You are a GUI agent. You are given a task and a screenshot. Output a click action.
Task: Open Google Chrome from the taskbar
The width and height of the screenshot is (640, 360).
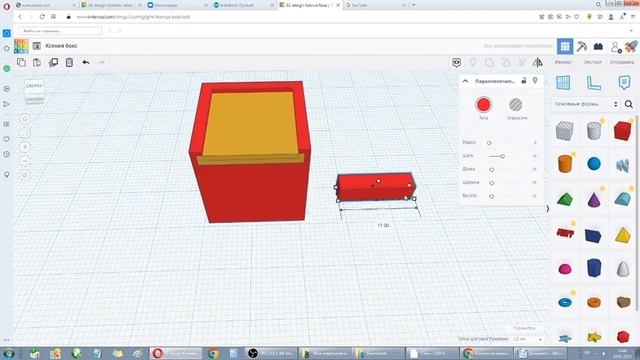click(x=213, y=353)
